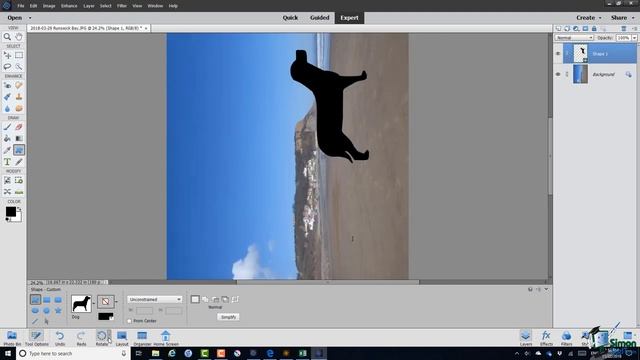Screen dimensions: 640x360
Task: Expand the Unconstrained options dropdown
Action: coord(154,299)
